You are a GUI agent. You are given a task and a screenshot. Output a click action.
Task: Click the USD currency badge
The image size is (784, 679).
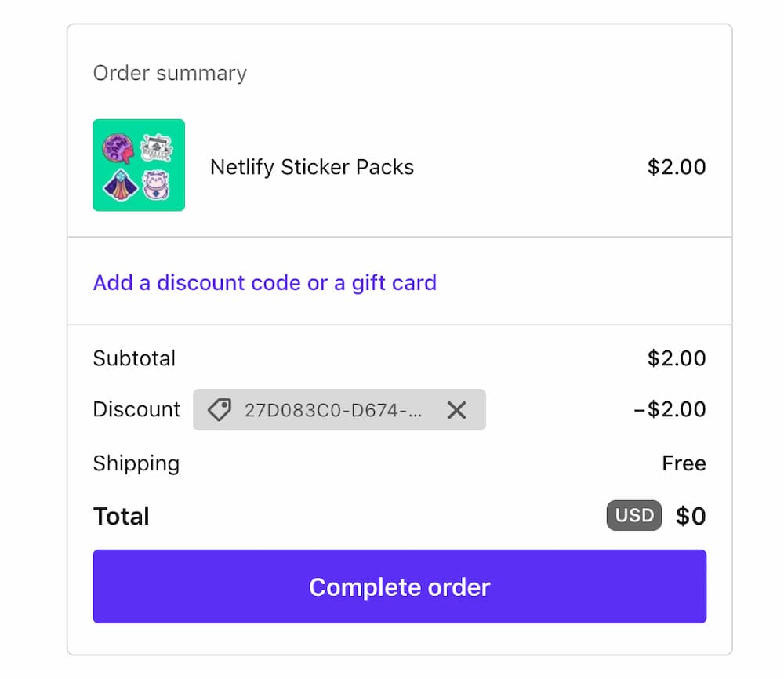point(633,515)
